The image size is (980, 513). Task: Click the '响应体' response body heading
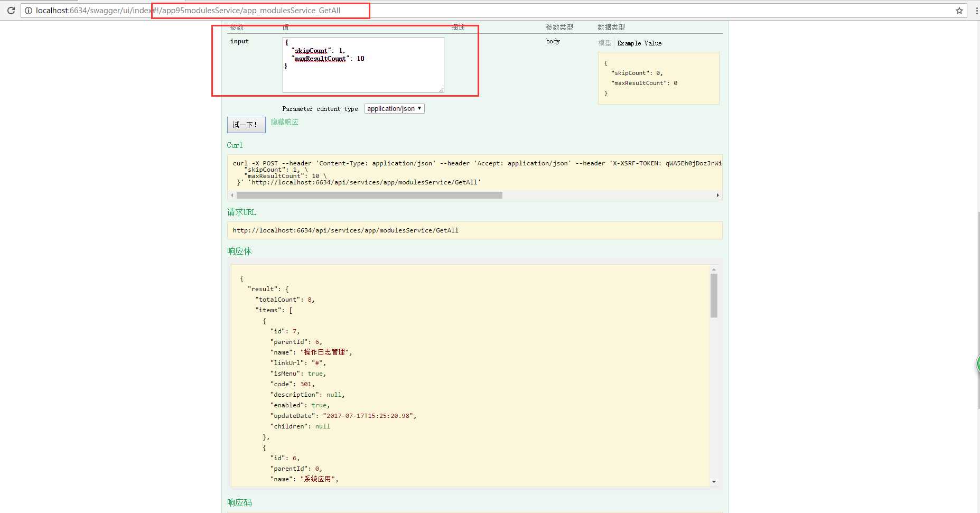(239, 251)
